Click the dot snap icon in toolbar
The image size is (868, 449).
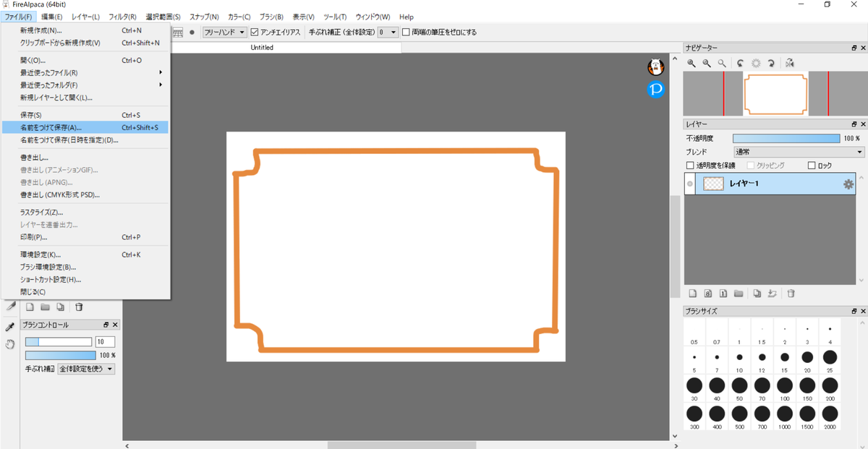coord(192,32)
